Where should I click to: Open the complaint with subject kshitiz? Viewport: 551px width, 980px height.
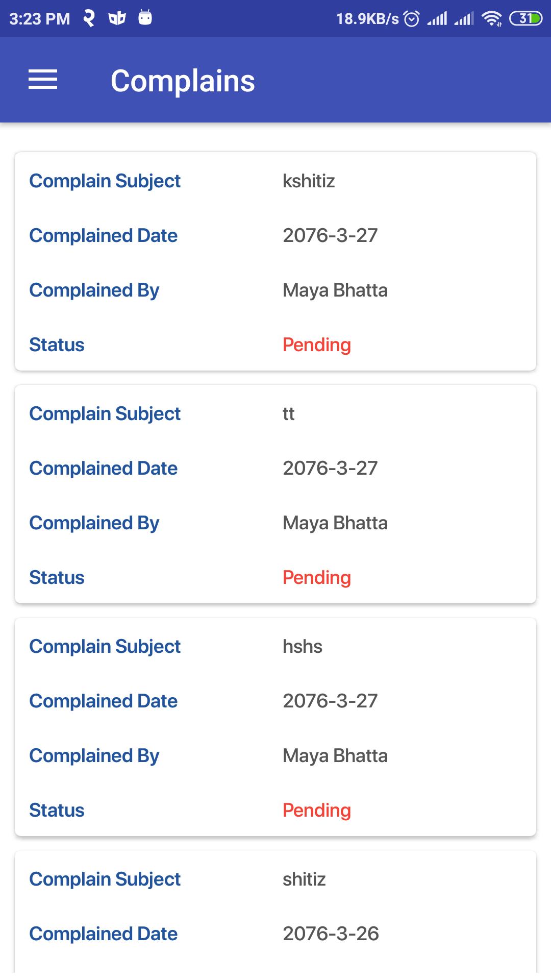point(275,261)
